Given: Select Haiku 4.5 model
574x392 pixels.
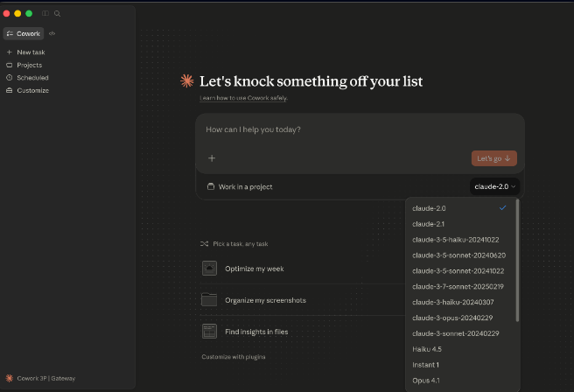Looking at the screenshot, I should 460,349.
